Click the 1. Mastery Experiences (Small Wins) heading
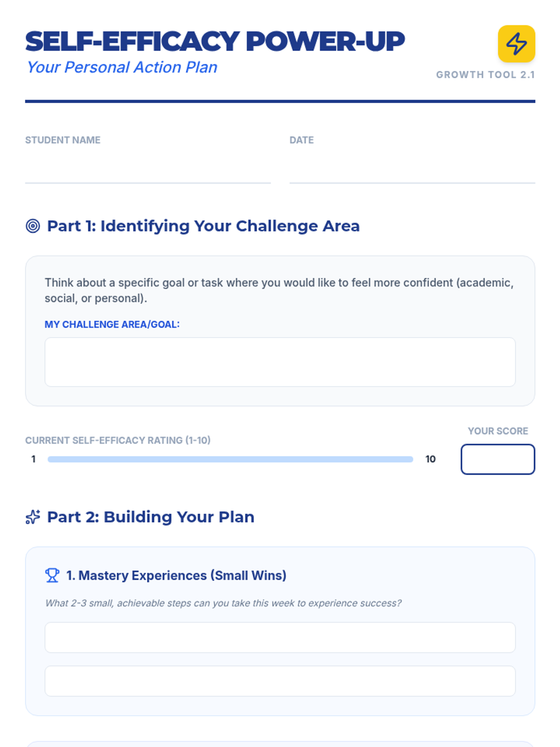This screenshot has height=747, width=560. 176,575
